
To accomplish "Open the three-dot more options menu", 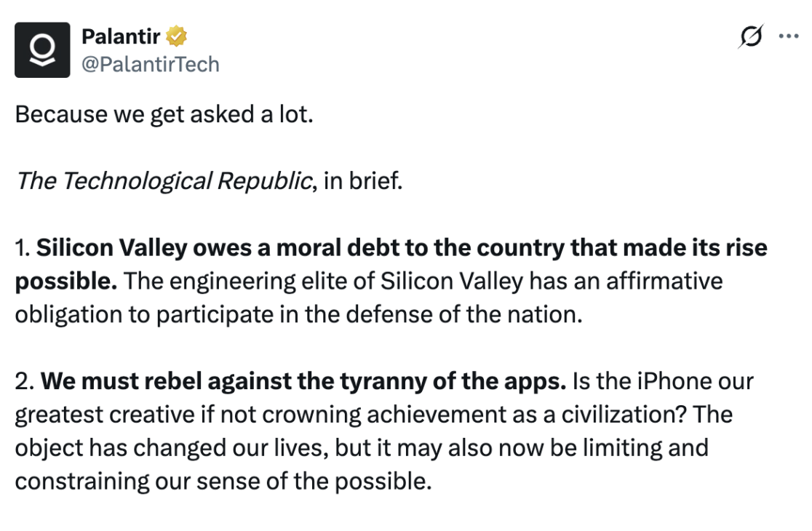I will (789, 36).
